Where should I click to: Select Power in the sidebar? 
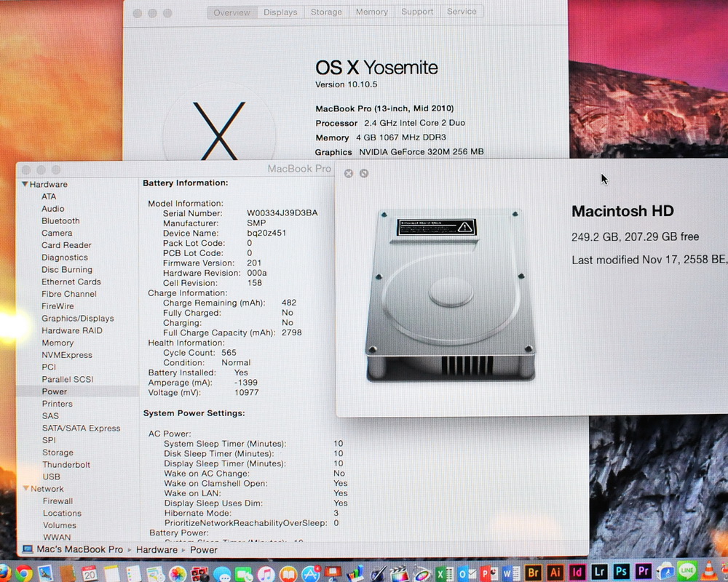(x=55, y=391)
